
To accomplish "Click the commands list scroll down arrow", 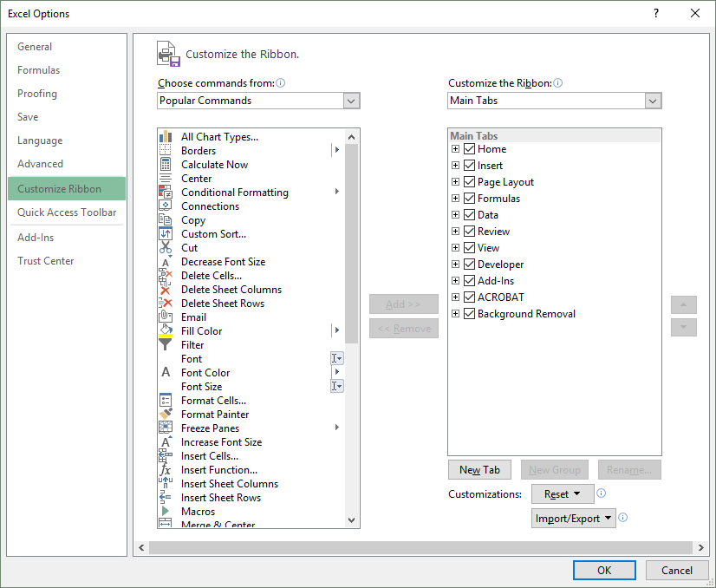I will [351, 520].
